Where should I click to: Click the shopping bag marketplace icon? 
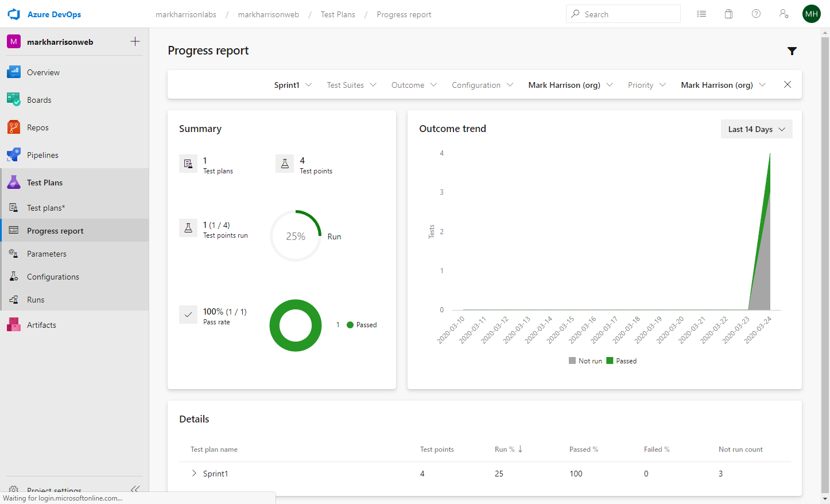(x=728, y=14)
